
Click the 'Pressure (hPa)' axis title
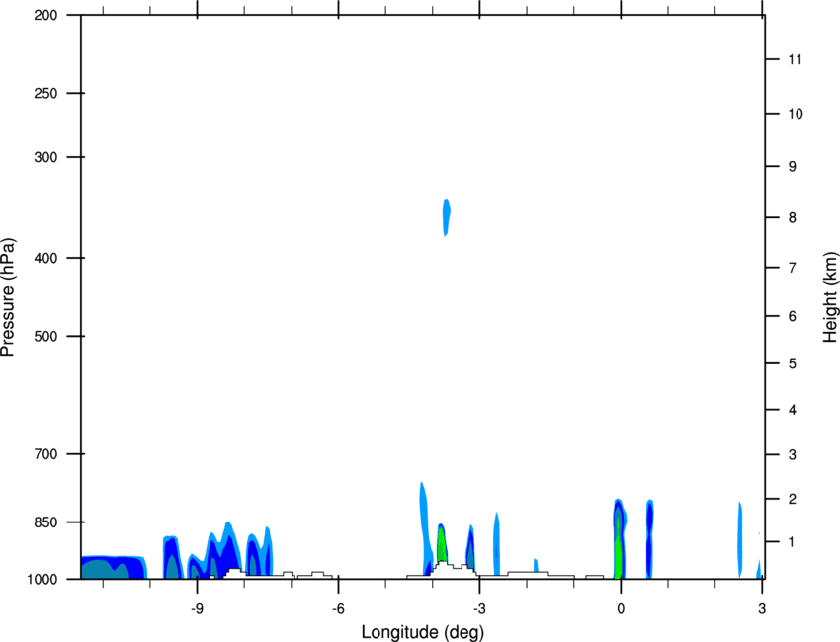coord(8,297)
